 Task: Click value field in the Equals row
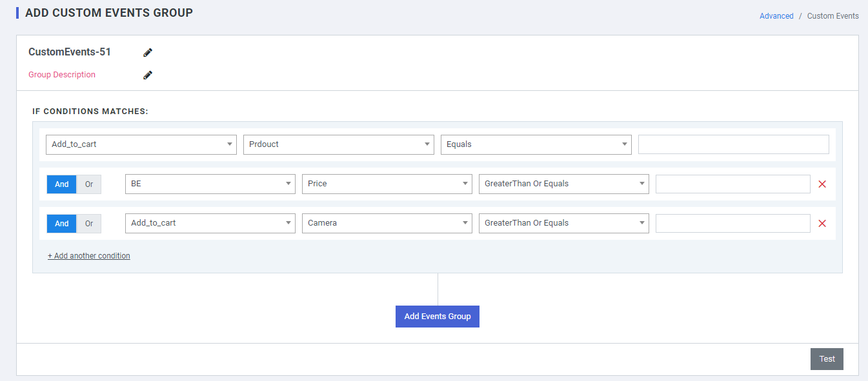pyautogui.click(x=733, y=144)
